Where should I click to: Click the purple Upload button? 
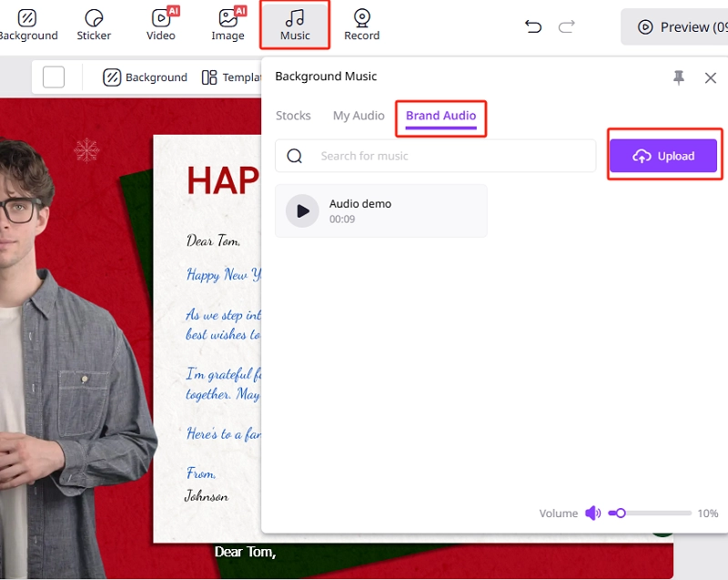(663, 156)
